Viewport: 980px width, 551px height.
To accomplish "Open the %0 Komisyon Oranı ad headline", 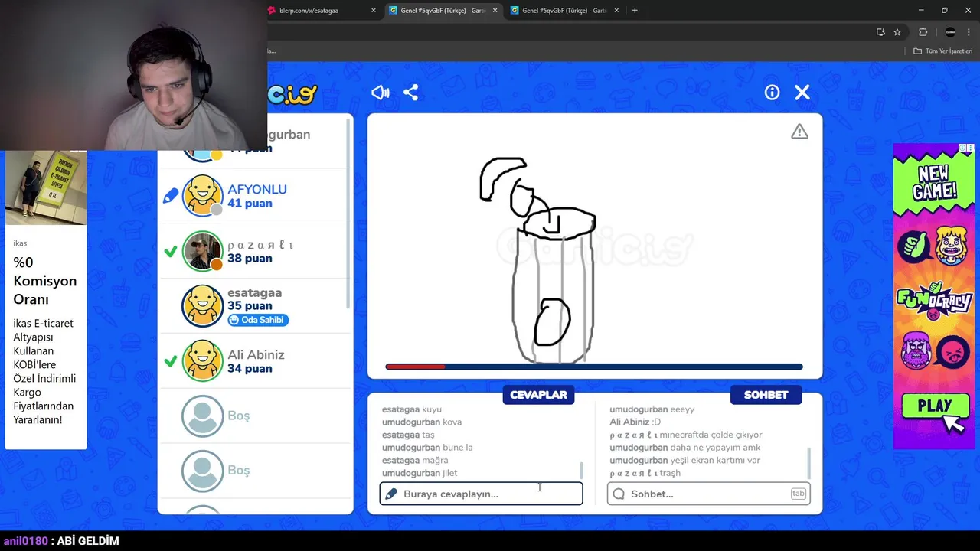I will tap(44, 281).
